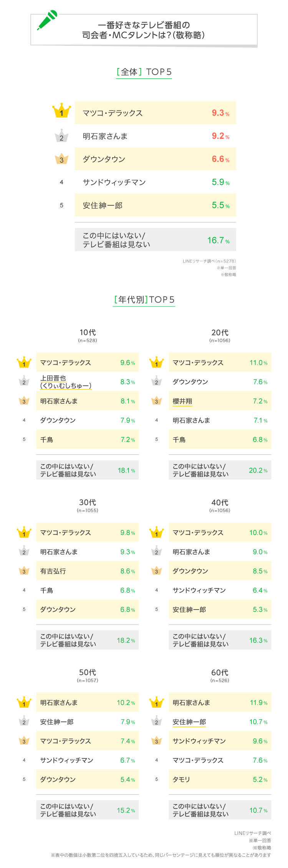Screen dimensions: 288x868
Task: Open the underlined 安住紳一郎 name in 60代
Action: click(x=189, y=722)
